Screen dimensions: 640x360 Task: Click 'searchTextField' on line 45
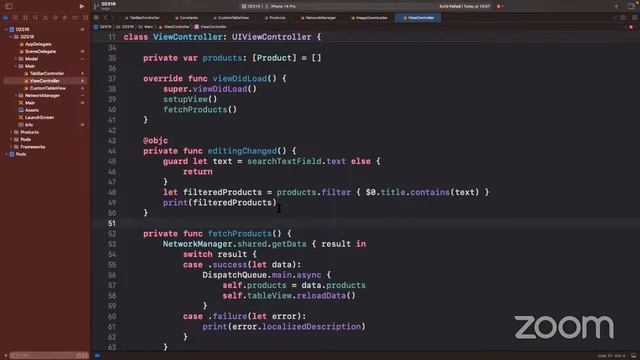click(x=284, y=161)
